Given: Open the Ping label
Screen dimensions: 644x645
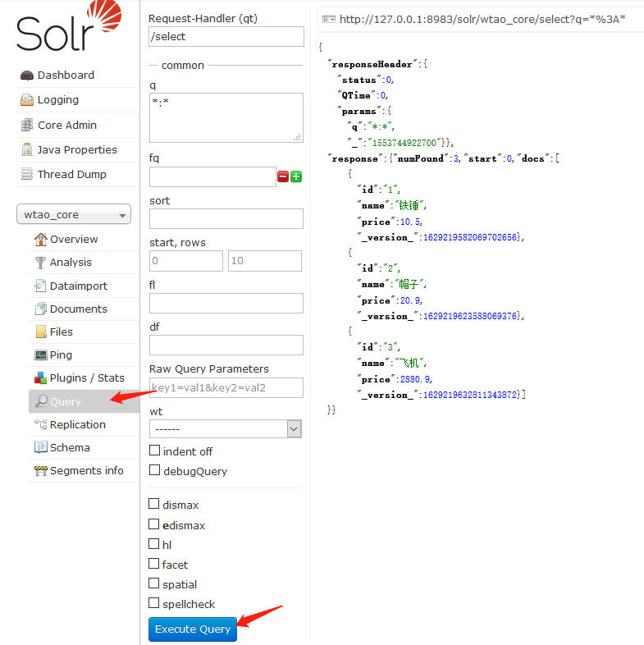Looking at the screenshot, I should pos(61,355).
